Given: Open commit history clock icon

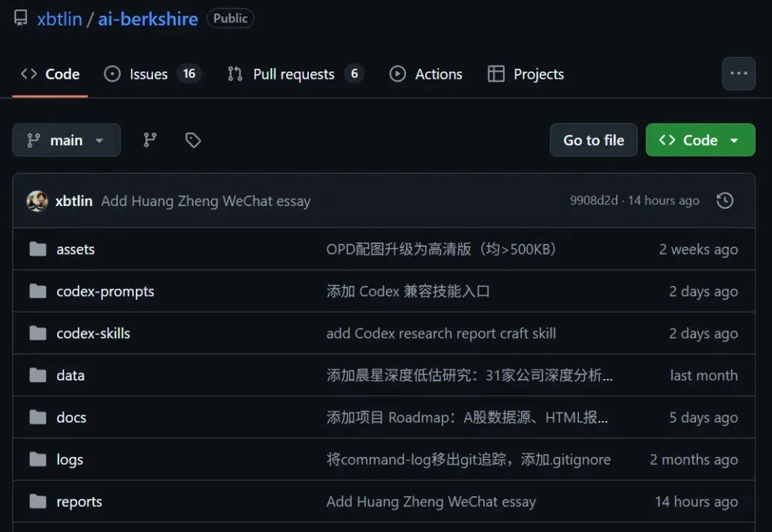Looking at the screenshot, I should 725,200.
